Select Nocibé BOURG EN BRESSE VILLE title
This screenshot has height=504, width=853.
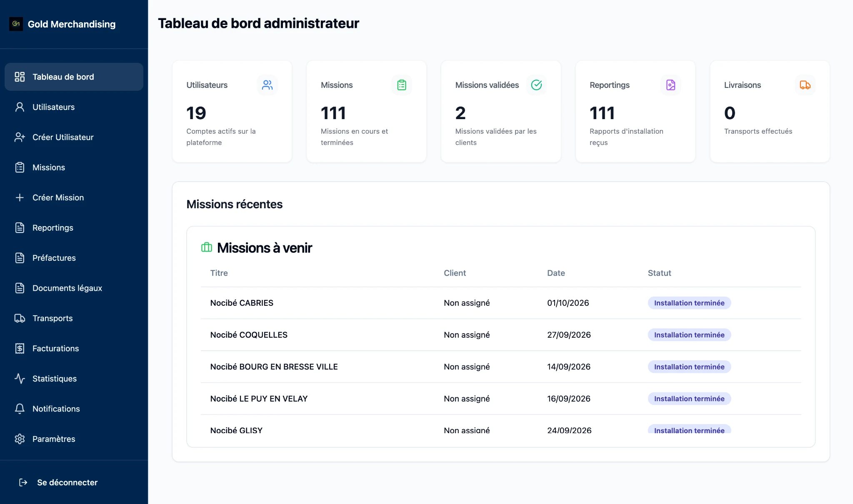pos(274,367)
